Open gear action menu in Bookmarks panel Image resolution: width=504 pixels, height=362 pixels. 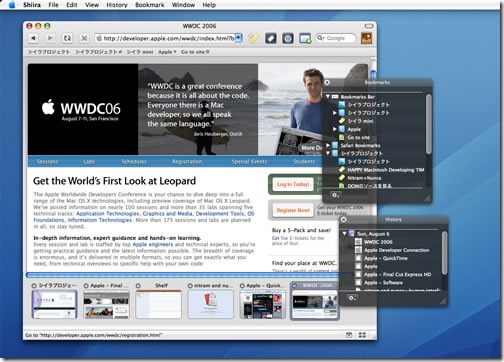click(x=335, y=195)
